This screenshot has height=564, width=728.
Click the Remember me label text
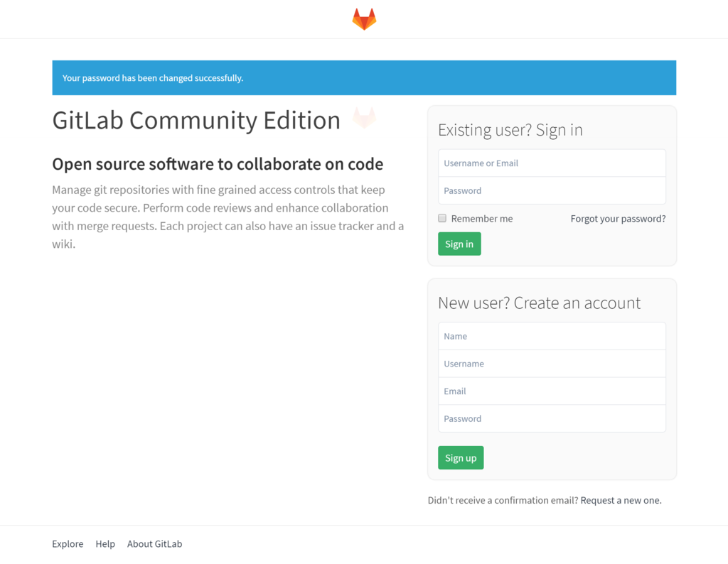(481, 219)
